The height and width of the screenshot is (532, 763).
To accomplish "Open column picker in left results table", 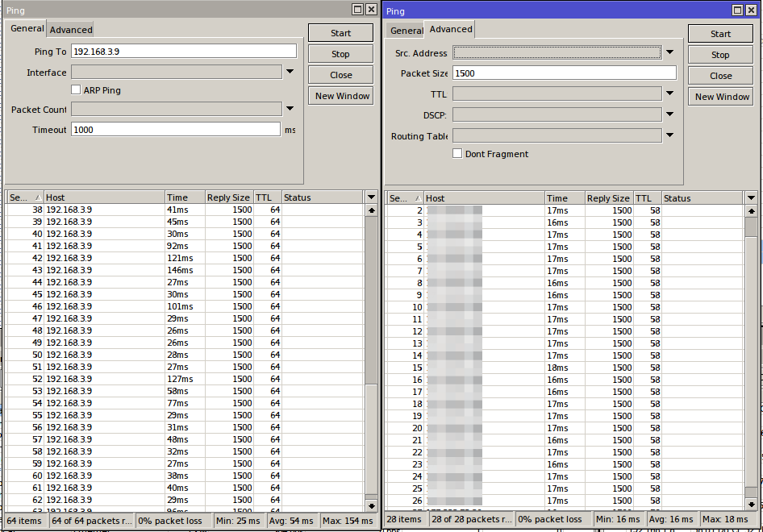I will click(371, 197).
